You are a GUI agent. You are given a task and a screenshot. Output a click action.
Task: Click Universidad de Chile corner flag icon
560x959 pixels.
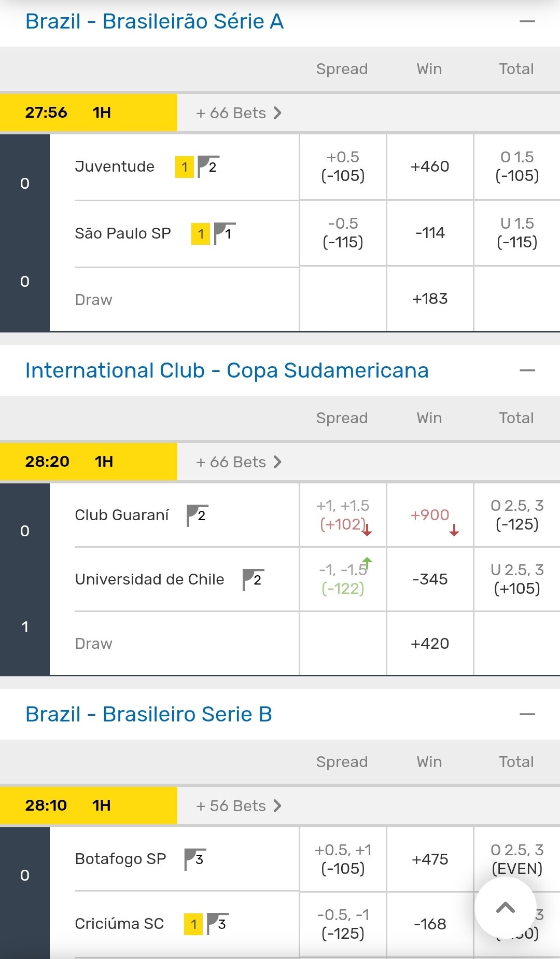point(254,580)
